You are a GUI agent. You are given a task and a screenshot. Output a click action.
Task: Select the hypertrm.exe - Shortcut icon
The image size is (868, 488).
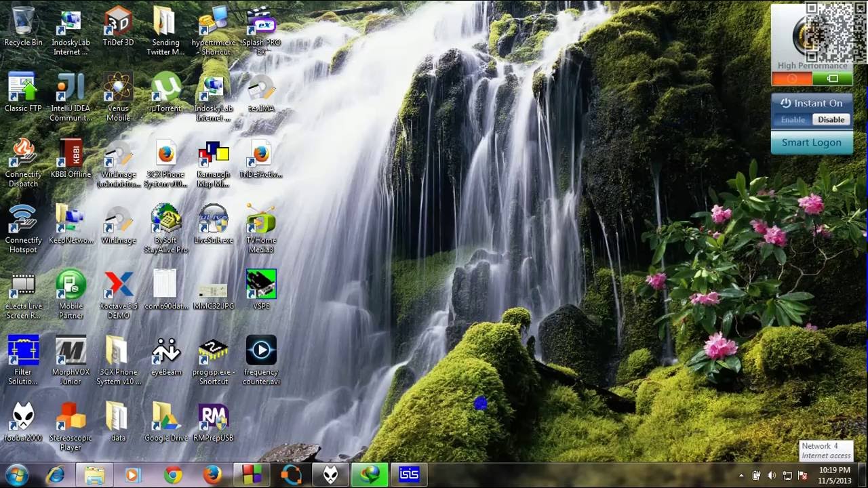click(x=214, y=32)
